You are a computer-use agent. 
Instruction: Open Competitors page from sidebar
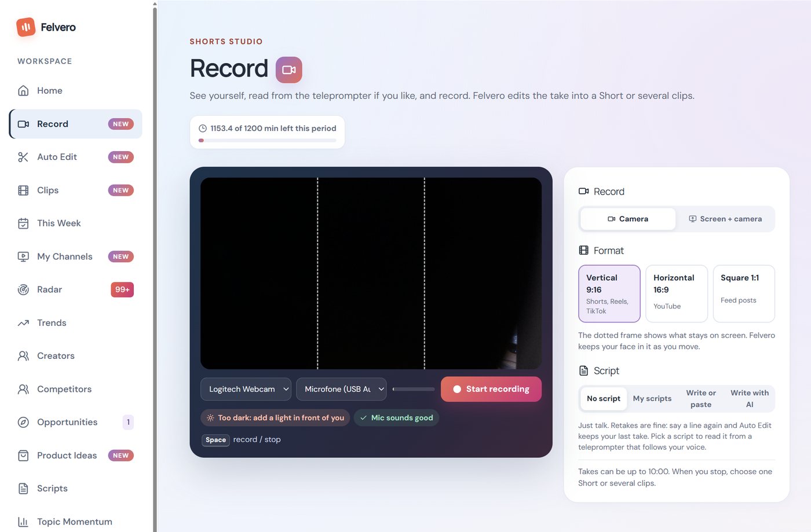(x=75, y=389)
